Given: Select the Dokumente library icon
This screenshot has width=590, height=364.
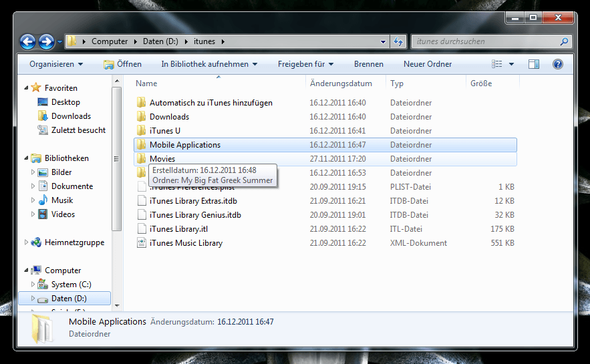Looking at the screenshot, I should [43, 186].
